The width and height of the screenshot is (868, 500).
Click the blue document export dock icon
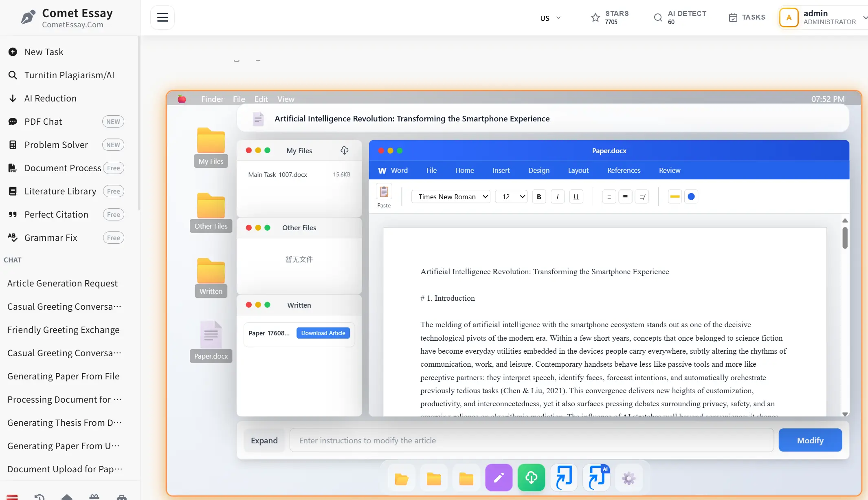click(564, 478)
